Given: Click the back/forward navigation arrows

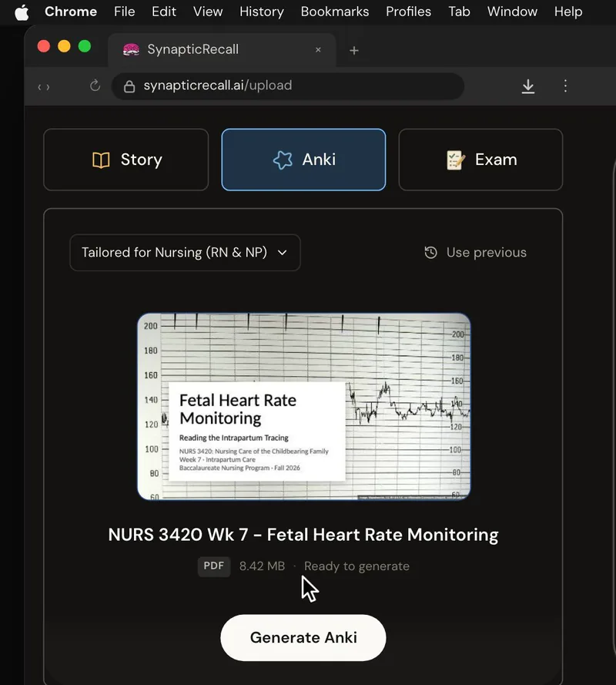Looking at the screenshot, I should [44, 87].
